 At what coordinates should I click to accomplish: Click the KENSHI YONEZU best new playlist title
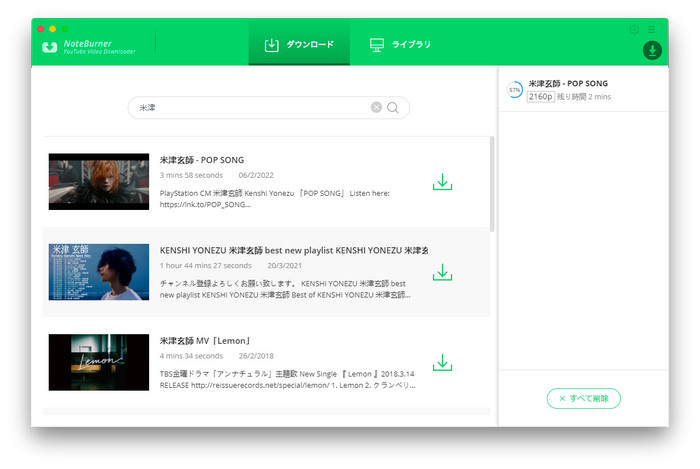(294, 250)
